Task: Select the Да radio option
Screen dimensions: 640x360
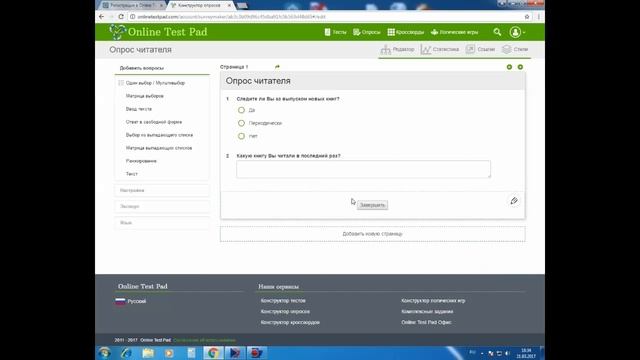Action: point(241,110)
